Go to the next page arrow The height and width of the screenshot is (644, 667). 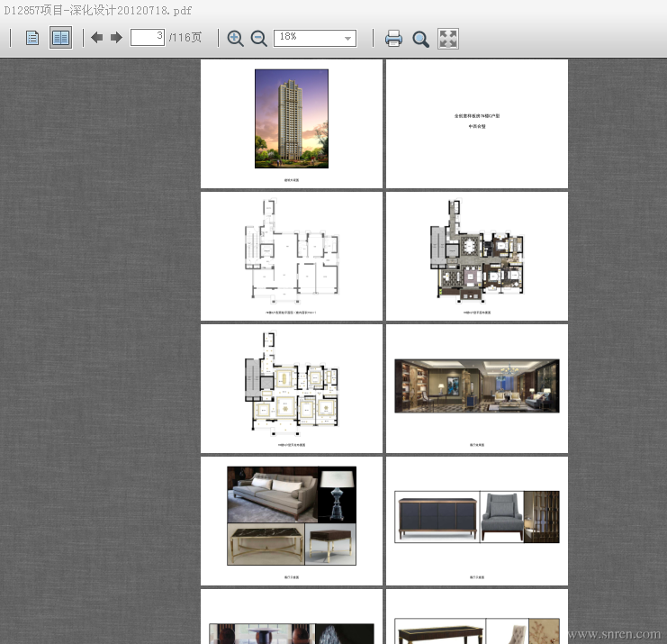pyautogui.click(x=116, y=38)
